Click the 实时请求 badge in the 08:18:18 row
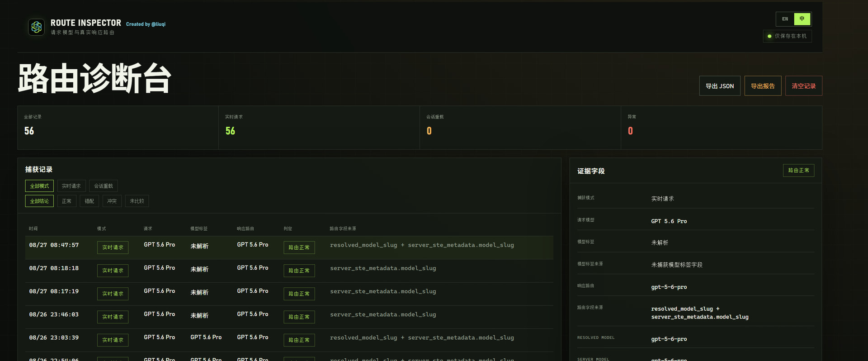The image size is (868, 361). point(113,271)
